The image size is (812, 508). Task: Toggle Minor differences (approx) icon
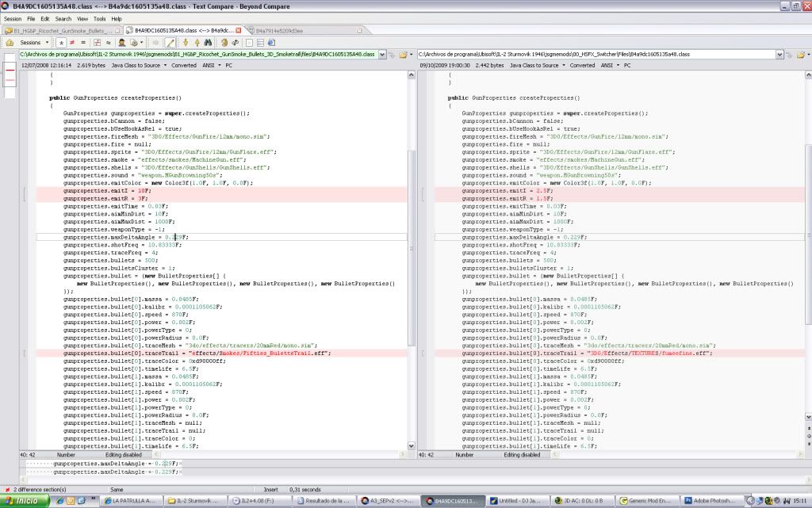[108, 43]
